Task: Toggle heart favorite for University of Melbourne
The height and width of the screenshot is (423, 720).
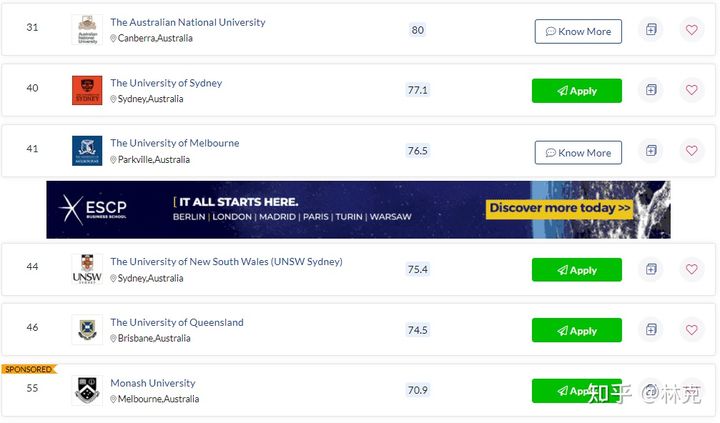Action: (x=692, y=151)
